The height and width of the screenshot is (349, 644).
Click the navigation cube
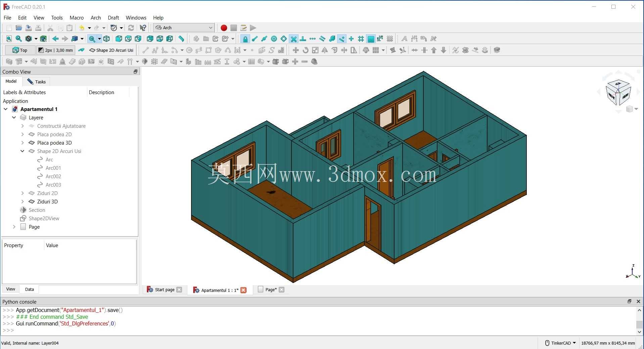[618, 92]
